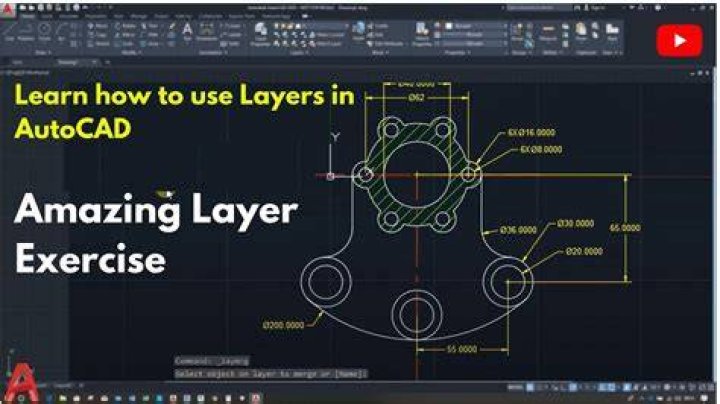Select the Circle tool
This screenshot has width=720, height=404.
(x=44, y=31)
